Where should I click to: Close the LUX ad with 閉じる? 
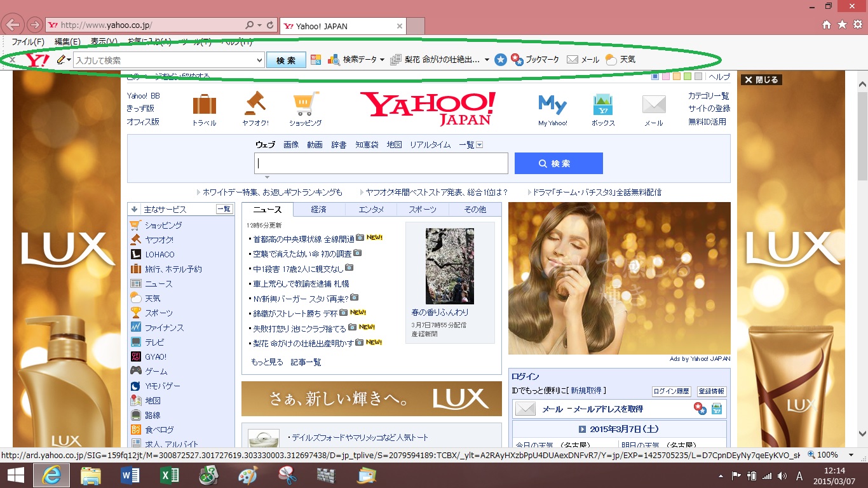(761, 80)
